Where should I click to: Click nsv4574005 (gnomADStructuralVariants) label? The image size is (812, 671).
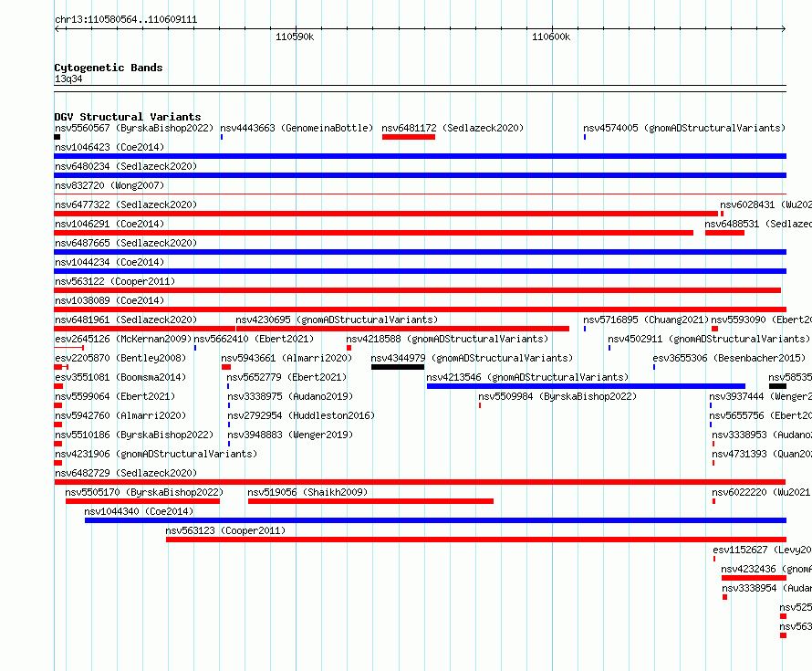(x=684, y=128)
